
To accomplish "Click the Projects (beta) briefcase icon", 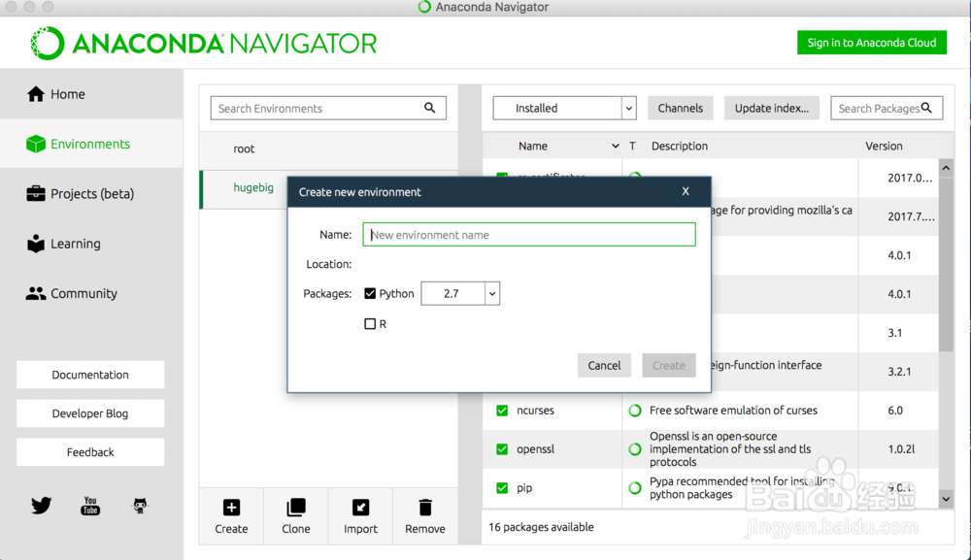I will (36, 194).
